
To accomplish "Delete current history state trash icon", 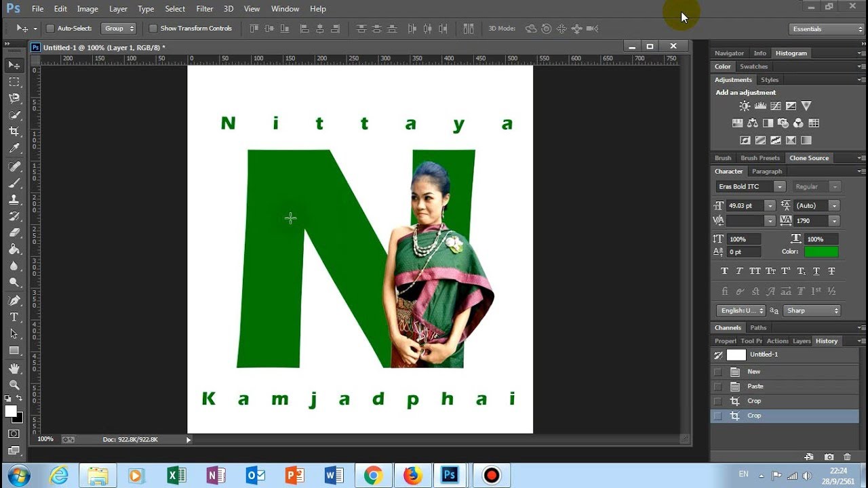I will click(x=847, y=457).
